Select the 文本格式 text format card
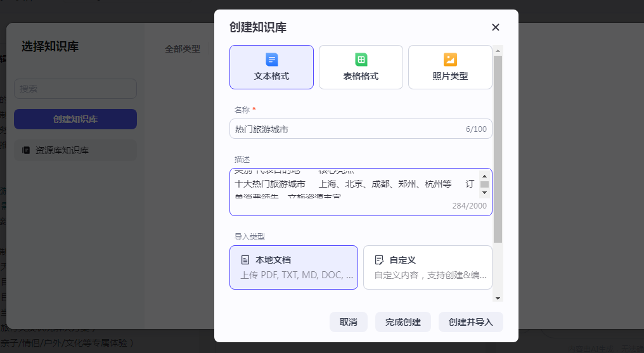The image size is (644, 353). tap(271, 67)
